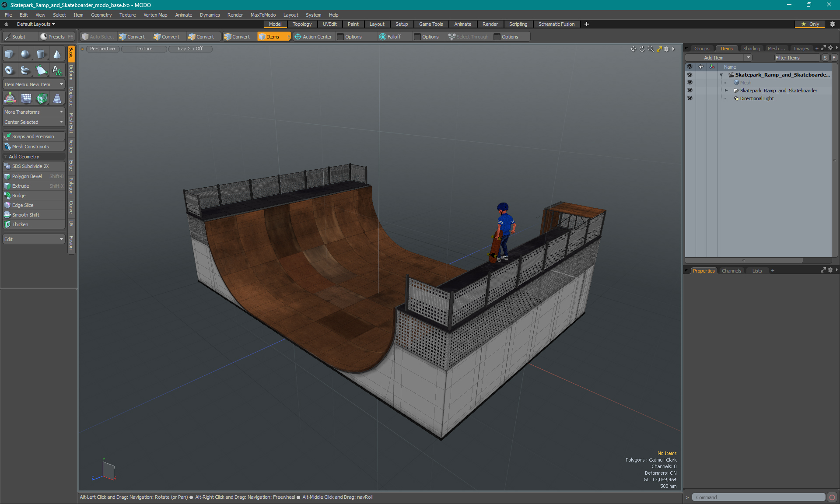Click the viewport rotate icon
Viewport: 840px width, 504px height.
click(x=642, y=49)
